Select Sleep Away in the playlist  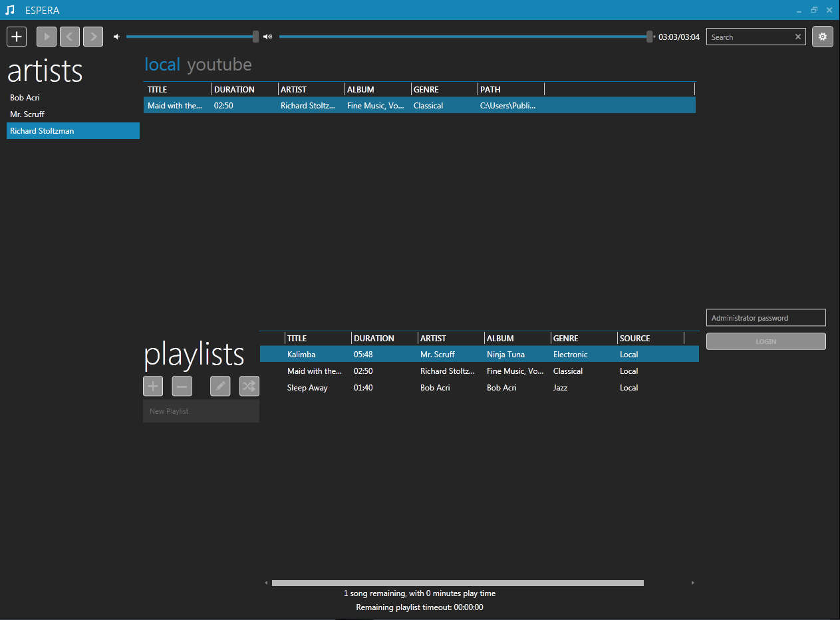[x=307, y=388]
